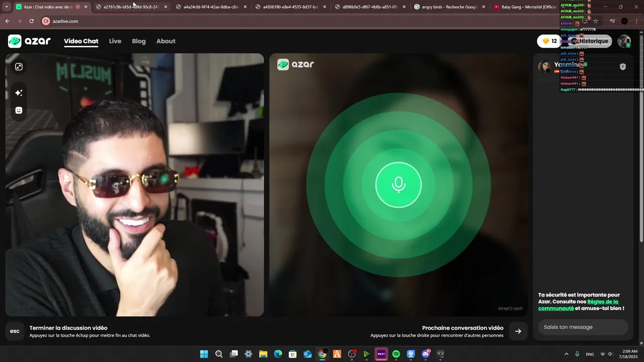Viewport: 644px width, 362px height.
Task: Click the Azar logo in header
Action: point(29,41)
